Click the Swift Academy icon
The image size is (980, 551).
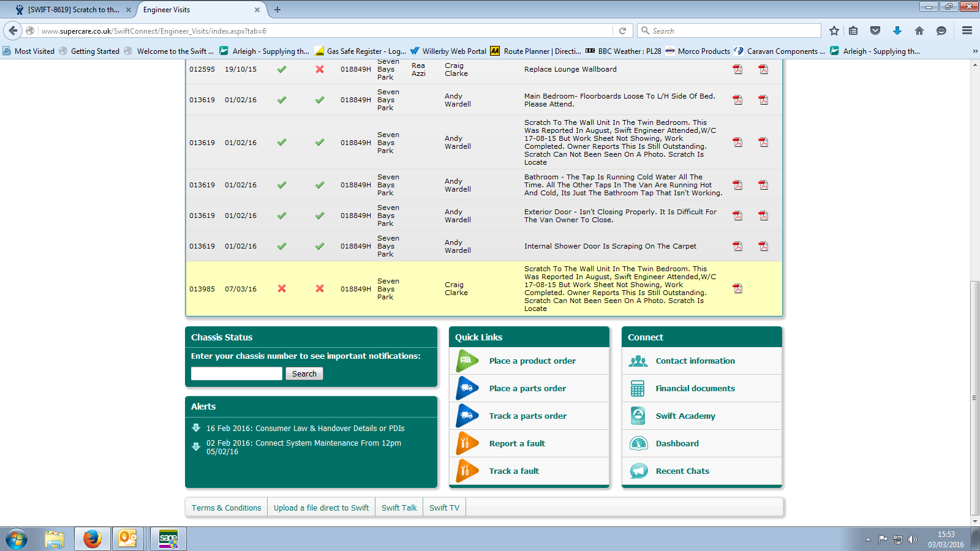click(x=638, y=416)
